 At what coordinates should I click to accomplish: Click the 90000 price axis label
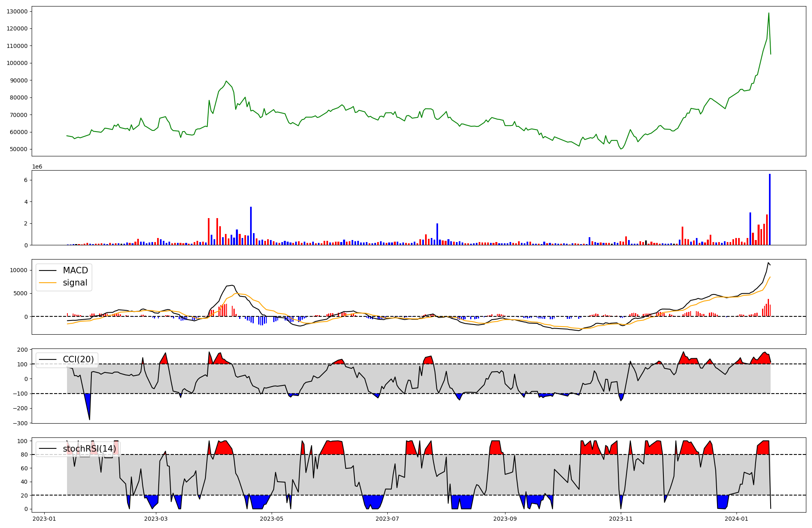19,80
